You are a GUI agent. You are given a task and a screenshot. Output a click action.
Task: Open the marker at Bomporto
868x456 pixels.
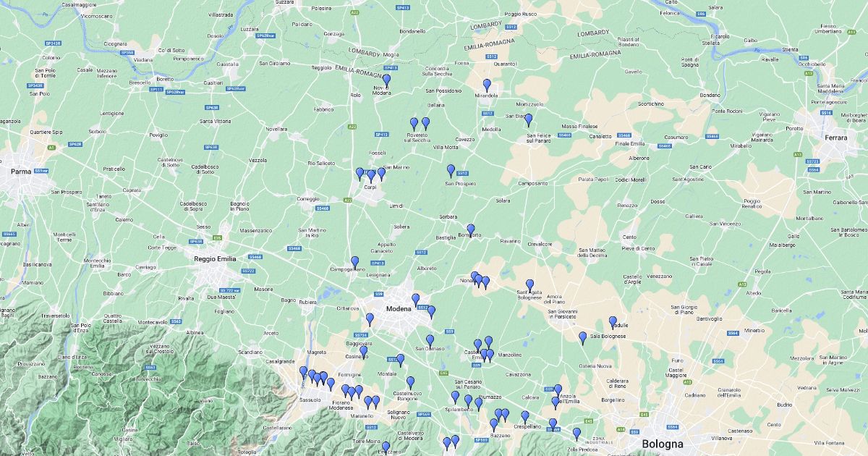pos(470,230)
